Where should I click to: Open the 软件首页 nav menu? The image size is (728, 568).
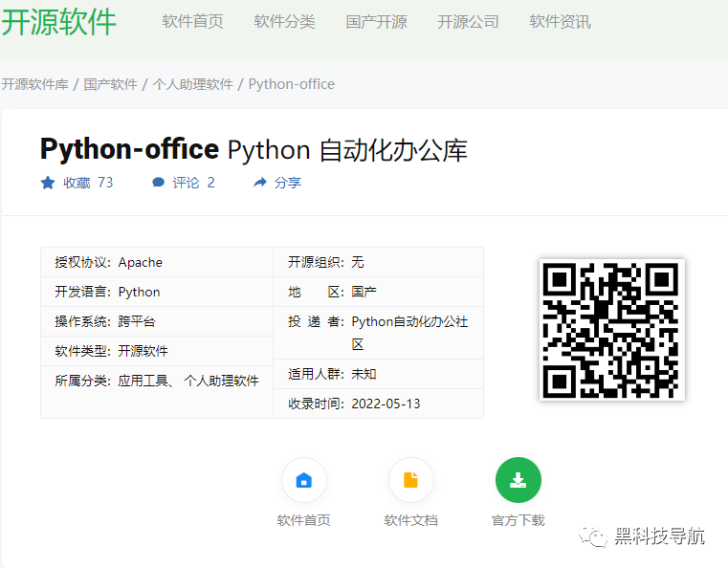pos(192,21)
